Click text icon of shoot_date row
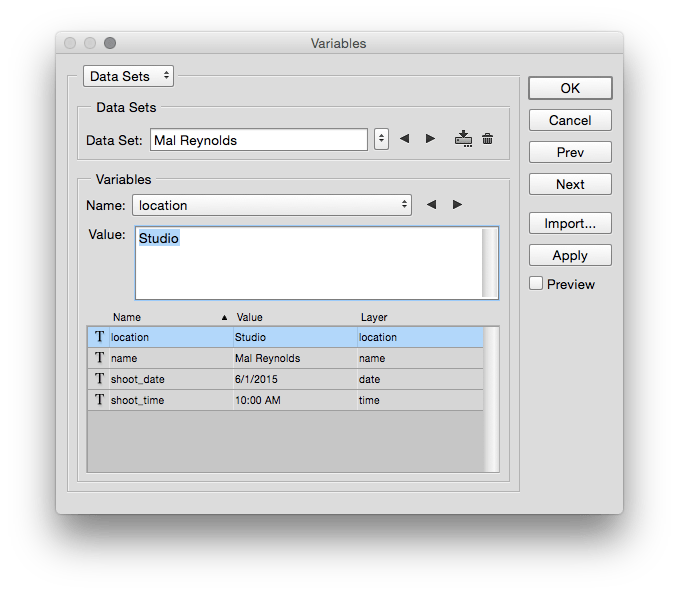The image size is (679, 594). (x=99, y=379)
